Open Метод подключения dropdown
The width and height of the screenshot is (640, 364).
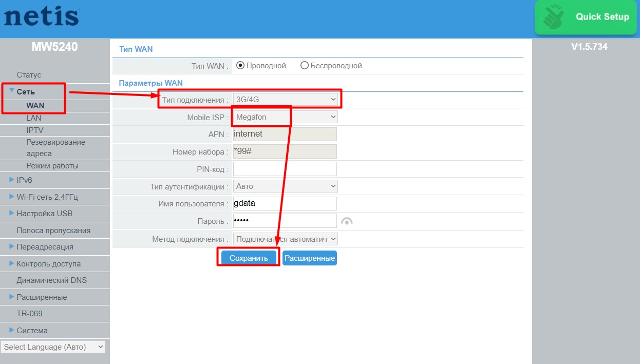286,239
